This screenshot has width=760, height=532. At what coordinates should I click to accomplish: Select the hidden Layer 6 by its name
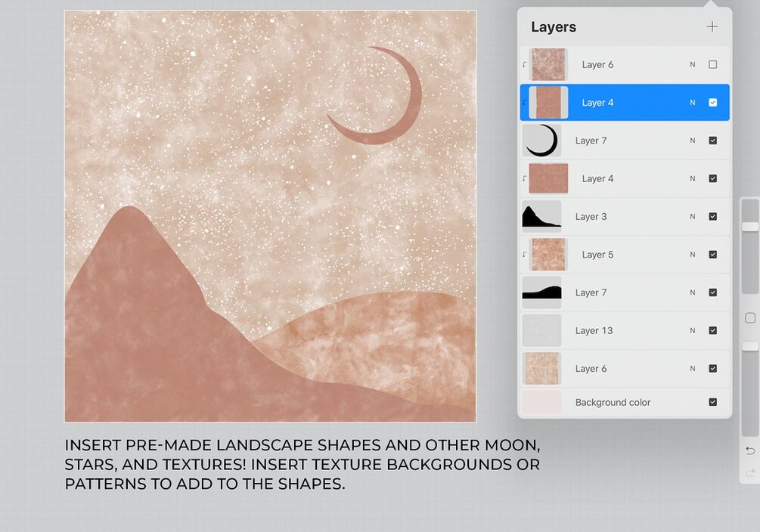click(597, 64)
